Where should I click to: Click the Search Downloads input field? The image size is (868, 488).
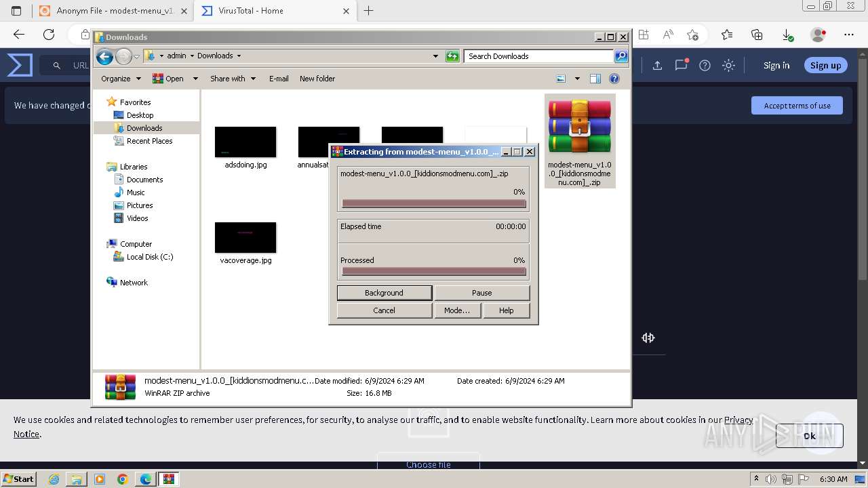pyautogui.click(x=539, y=56)
